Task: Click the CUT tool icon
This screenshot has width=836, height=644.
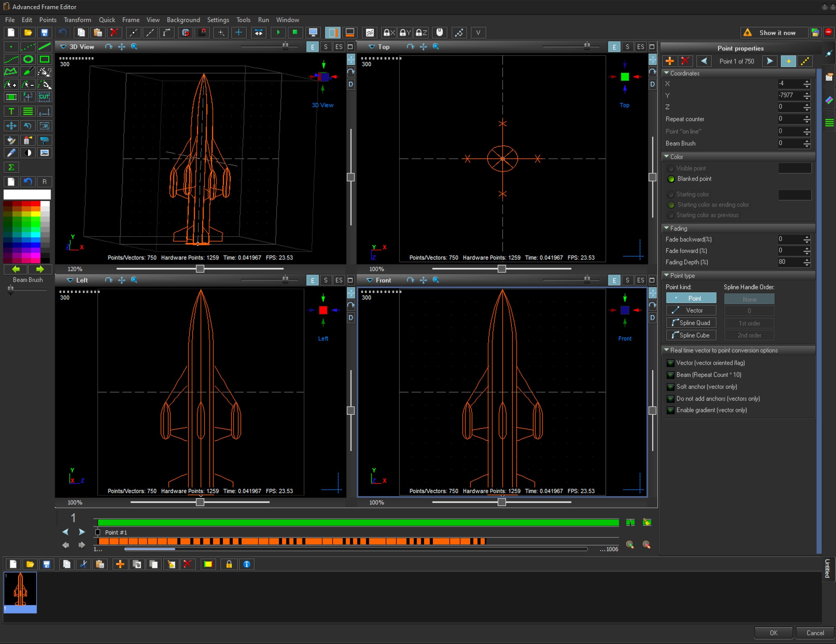Action: tap(44, 96)
